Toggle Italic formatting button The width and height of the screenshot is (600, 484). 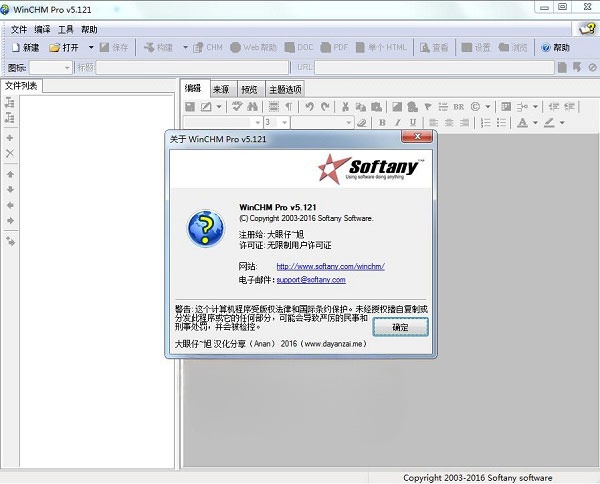(x=396, y=123)
